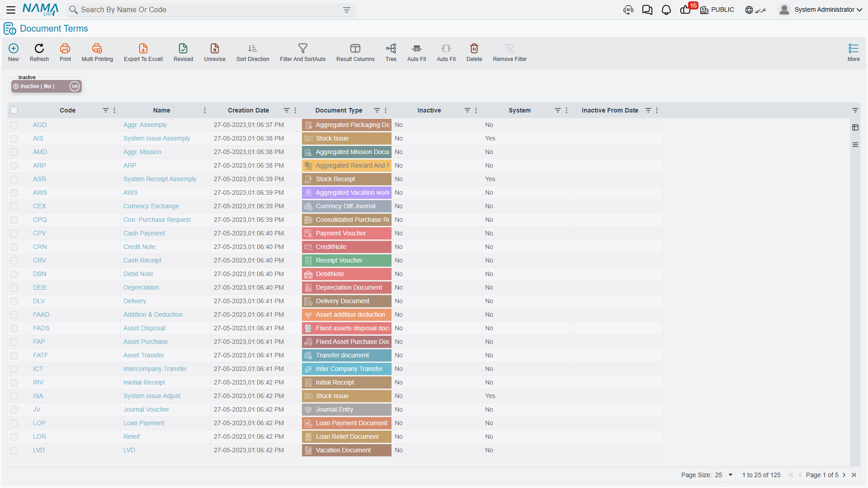The height and width of the screenshot is (488, 868).
Task: Click Remove Filter icon
Action: click(510, 48)
